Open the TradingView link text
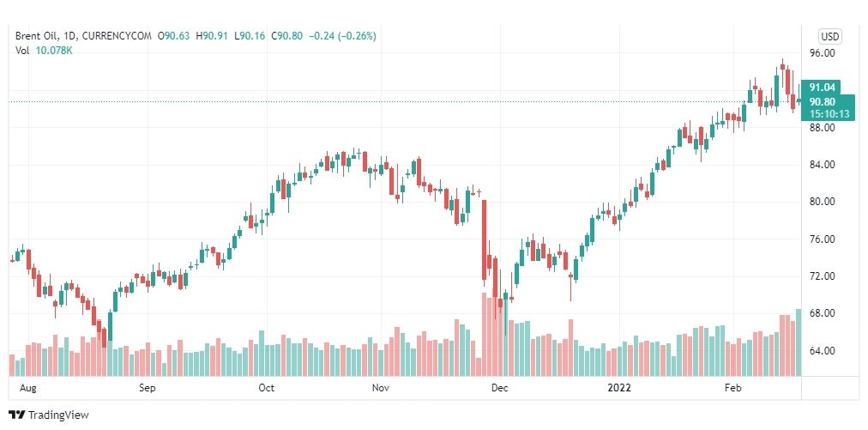This screenshot has height=430, width=868. pos(58,415)
